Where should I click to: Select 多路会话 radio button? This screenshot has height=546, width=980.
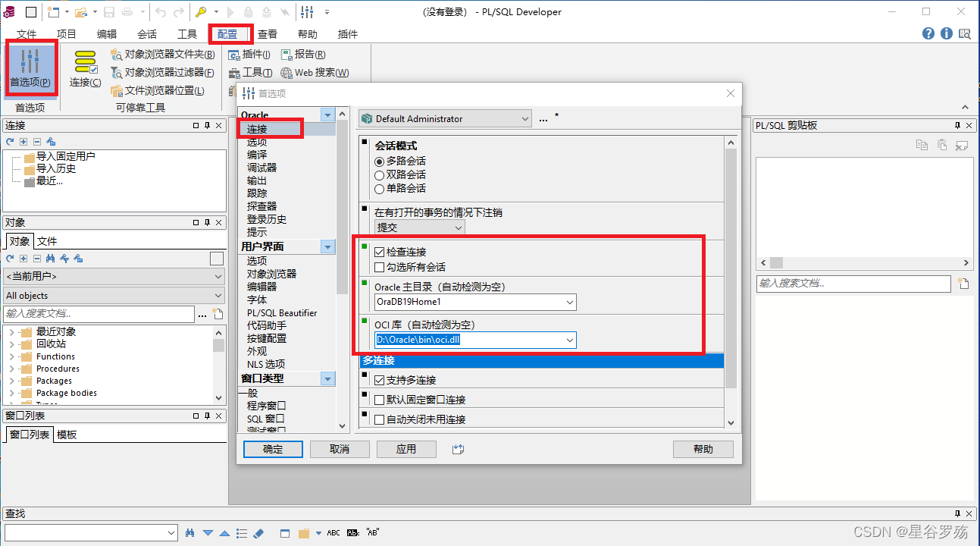[x=380, y=161]
